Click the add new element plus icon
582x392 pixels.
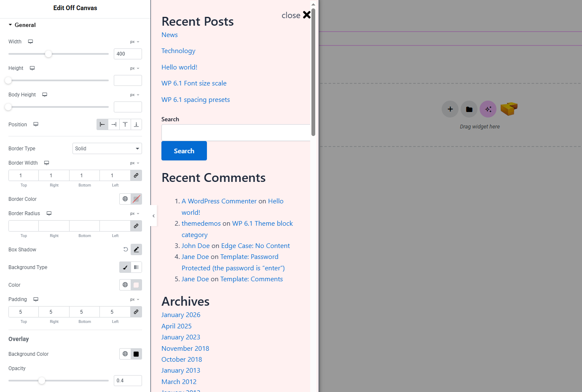point(450,109)
